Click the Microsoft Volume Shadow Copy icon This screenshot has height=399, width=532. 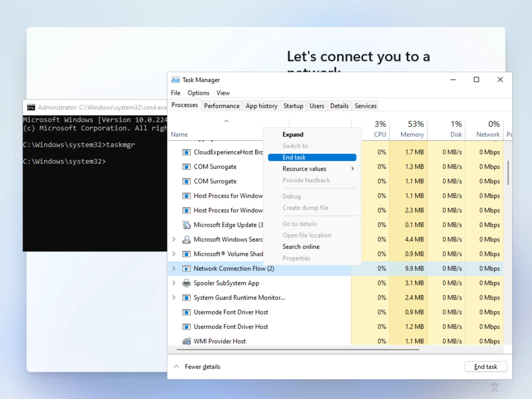(186, 254)
